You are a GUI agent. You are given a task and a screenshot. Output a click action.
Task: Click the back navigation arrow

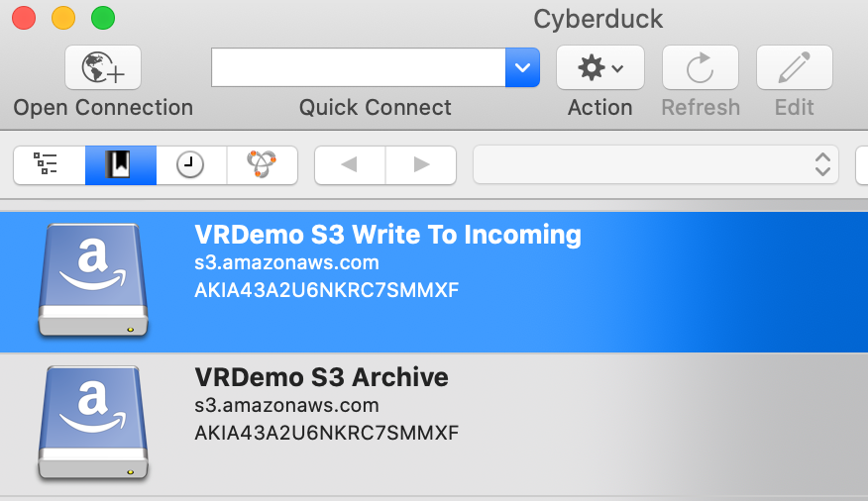click(x=350, y=164)
